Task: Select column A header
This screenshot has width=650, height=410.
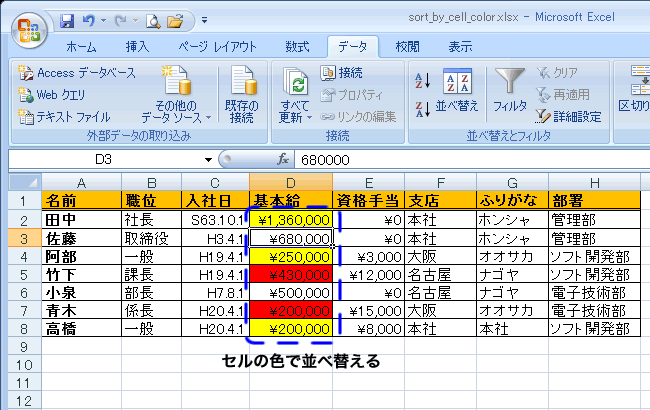Action: click(81, 182)
